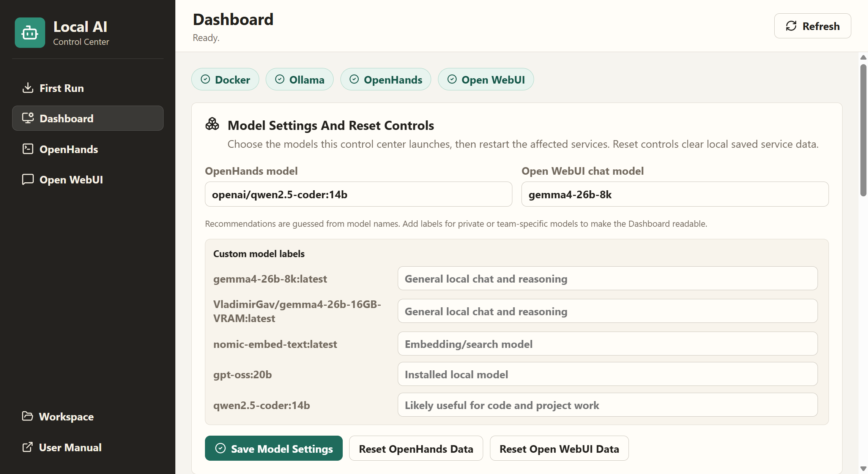
Task: Click the 'qwen2.5-coder:14b' model name
Action: (x=262, y=405)
